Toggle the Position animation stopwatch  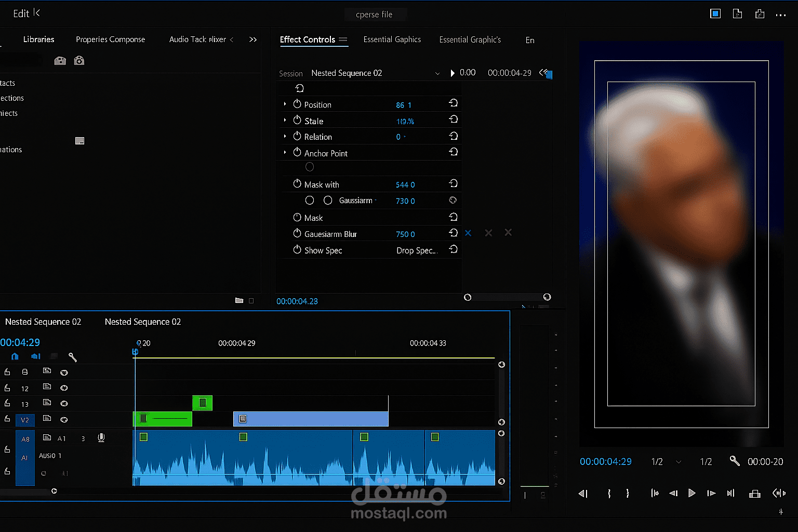pos(297,104)
